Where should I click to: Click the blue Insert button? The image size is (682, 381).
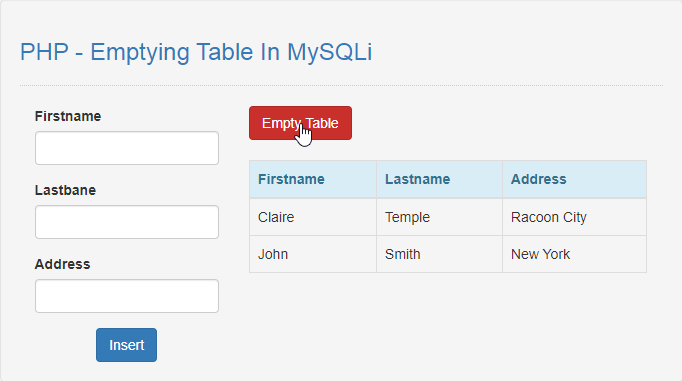[127, 345]
